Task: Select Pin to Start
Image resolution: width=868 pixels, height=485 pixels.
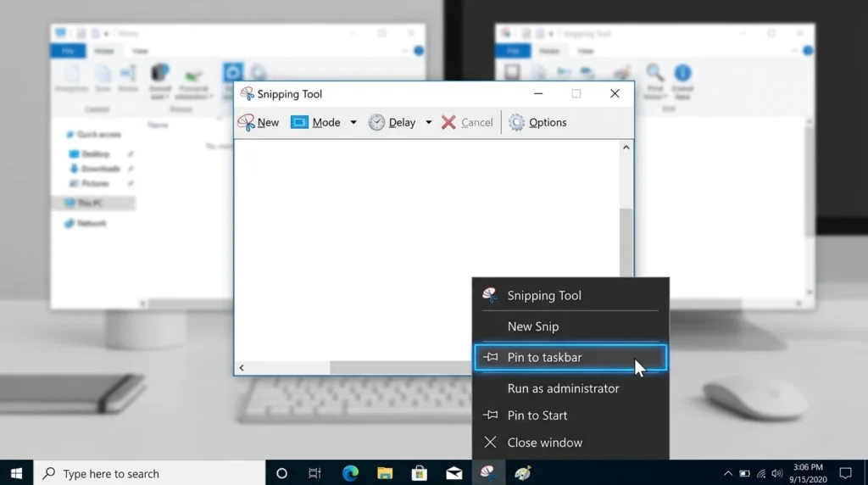Action: [x=570, y=415]
